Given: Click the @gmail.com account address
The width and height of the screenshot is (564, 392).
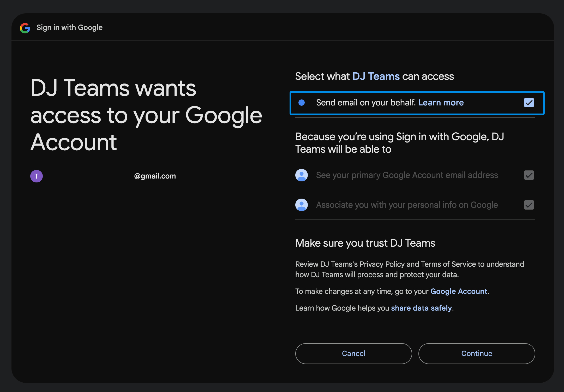Looking at the screenshot, I should (x=155, y=176).
